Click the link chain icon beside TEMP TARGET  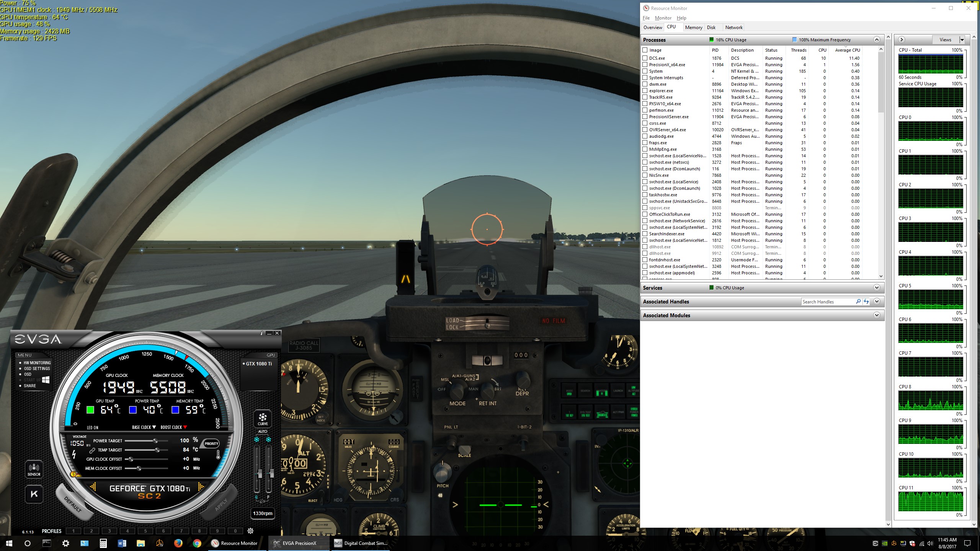tap(92, 450)
